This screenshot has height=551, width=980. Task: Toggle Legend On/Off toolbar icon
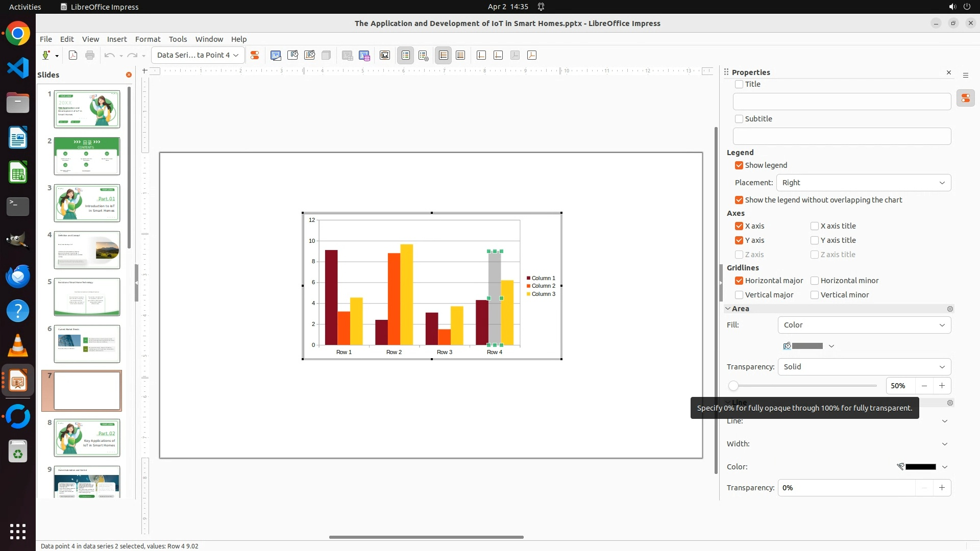pyautogui.click(x=406, y=55)
